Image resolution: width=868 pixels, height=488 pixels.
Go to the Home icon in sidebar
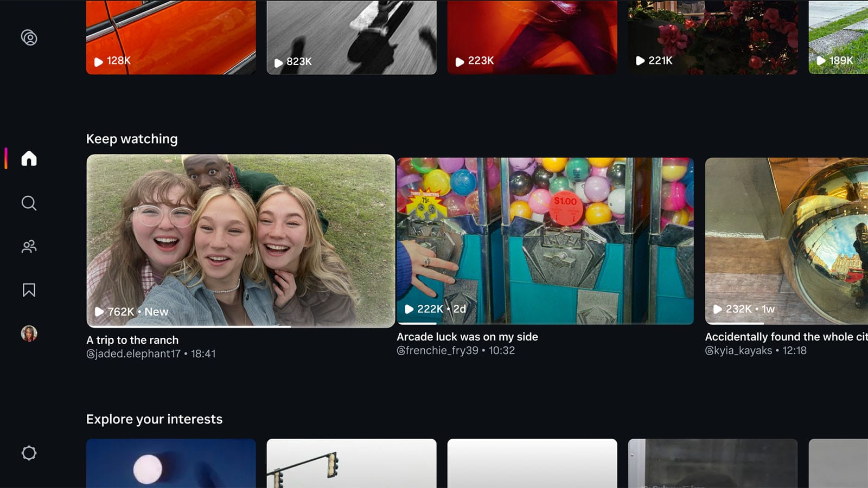[29, 158]
